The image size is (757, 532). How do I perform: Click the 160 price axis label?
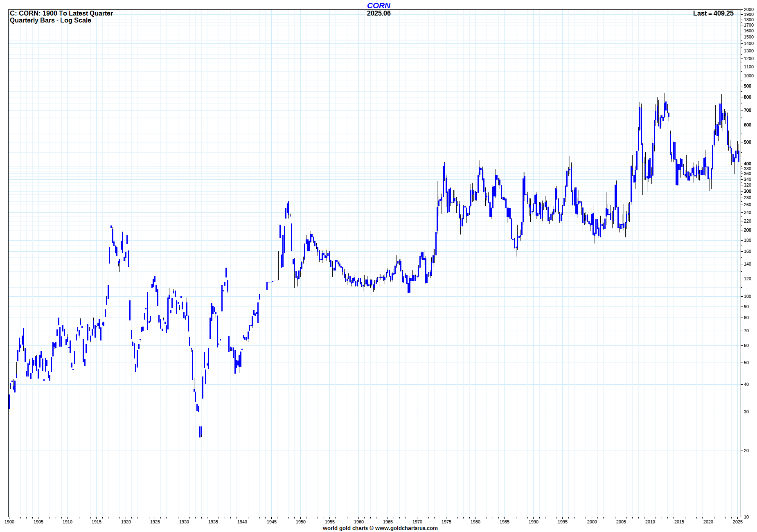(x=748, y=251)
